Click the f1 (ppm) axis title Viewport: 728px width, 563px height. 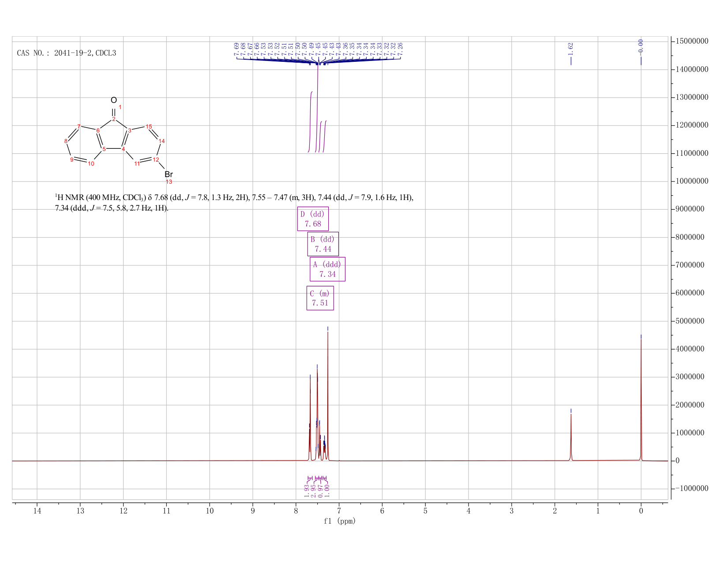click(340, 521)
